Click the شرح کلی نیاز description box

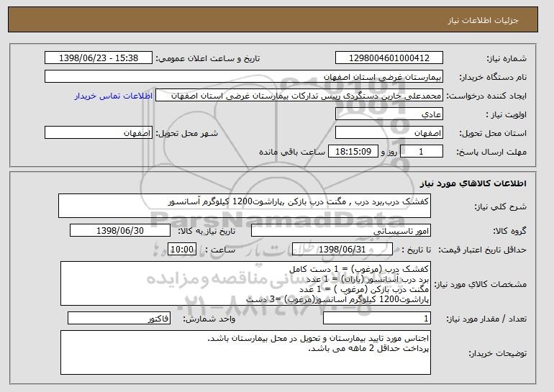245,206
